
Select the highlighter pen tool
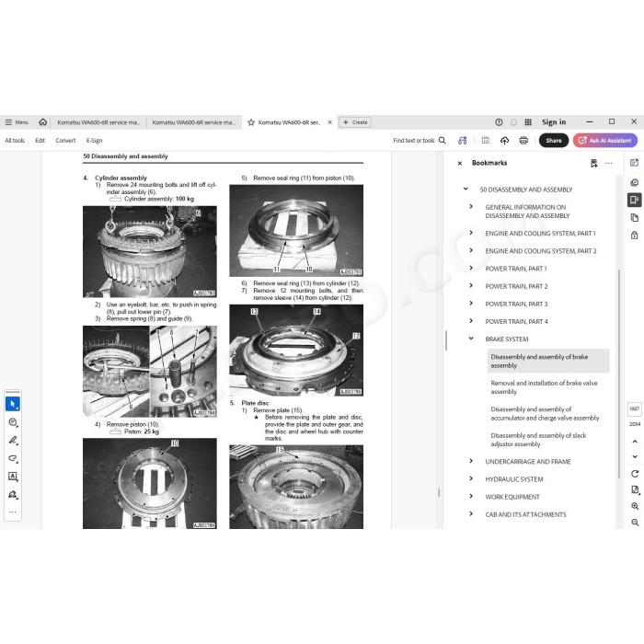(13, 441)
